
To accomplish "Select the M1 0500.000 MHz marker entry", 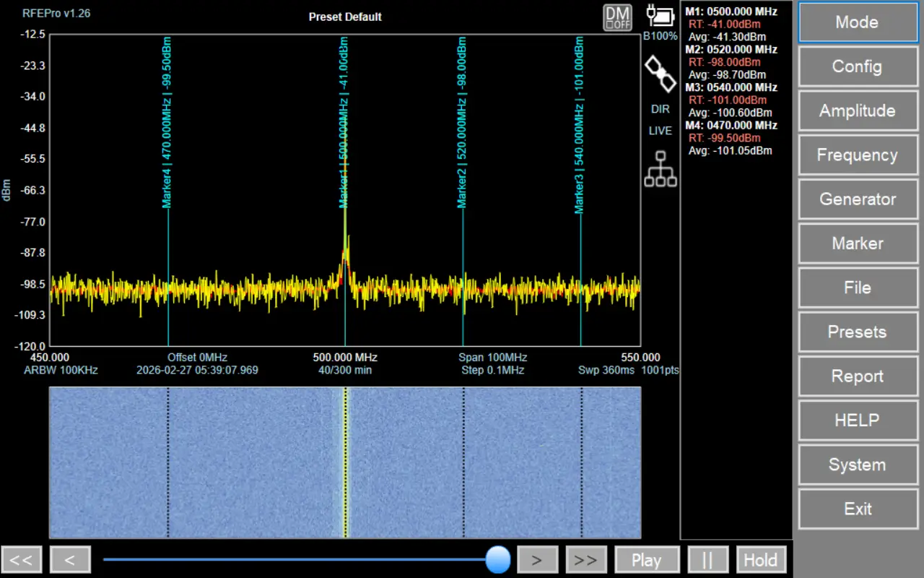I will pyautogui.click(x=731, y=12).
